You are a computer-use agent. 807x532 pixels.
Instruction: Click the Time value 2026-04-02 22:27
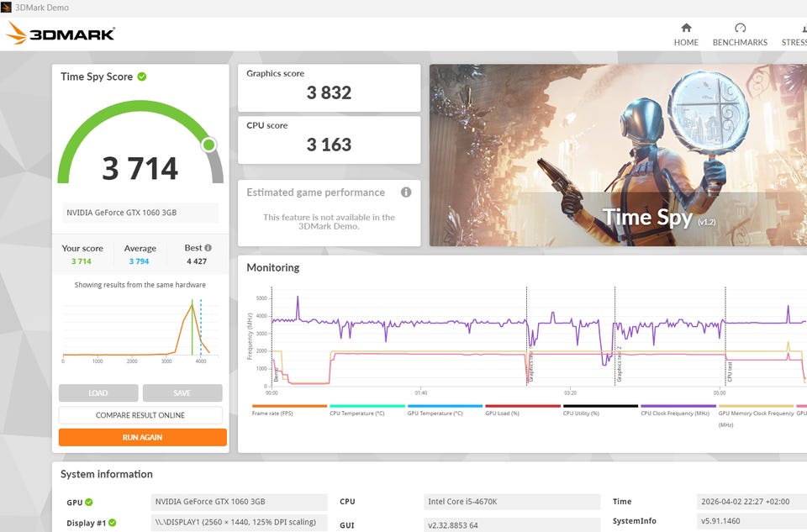[x=752, y=502]
